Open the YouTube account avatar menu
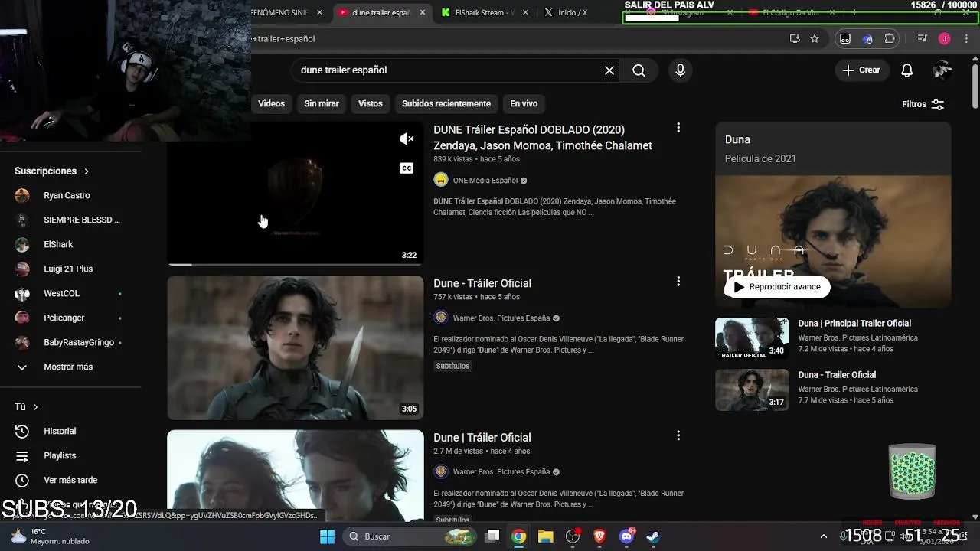The height and width of the screenshot is (551, 980). coord(942,70)
